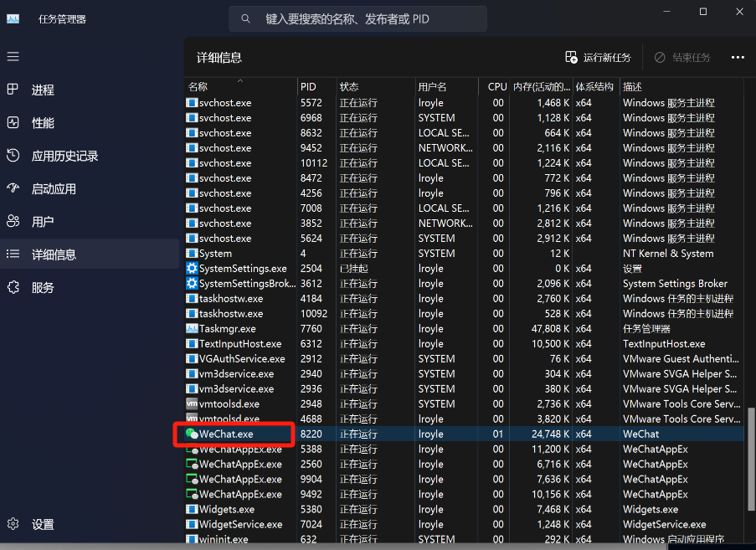Click the search box for name, publisher or PID
Image resolution: width=756 pixels, height=550 pixels.
tap(357, 18)
